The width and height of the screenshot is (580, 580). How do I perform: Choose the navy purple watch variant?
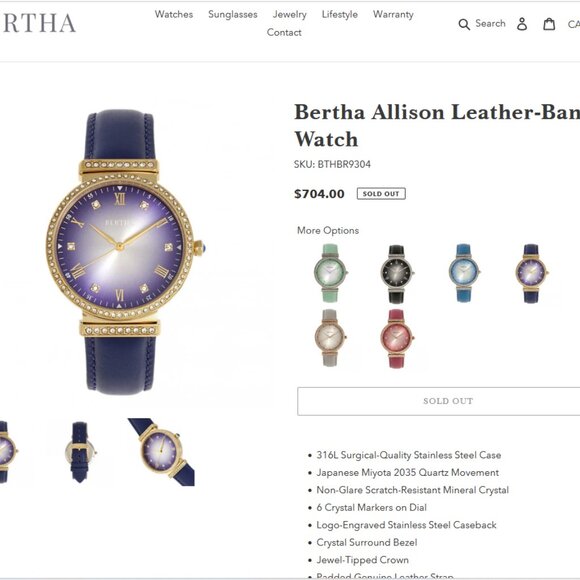531,273
